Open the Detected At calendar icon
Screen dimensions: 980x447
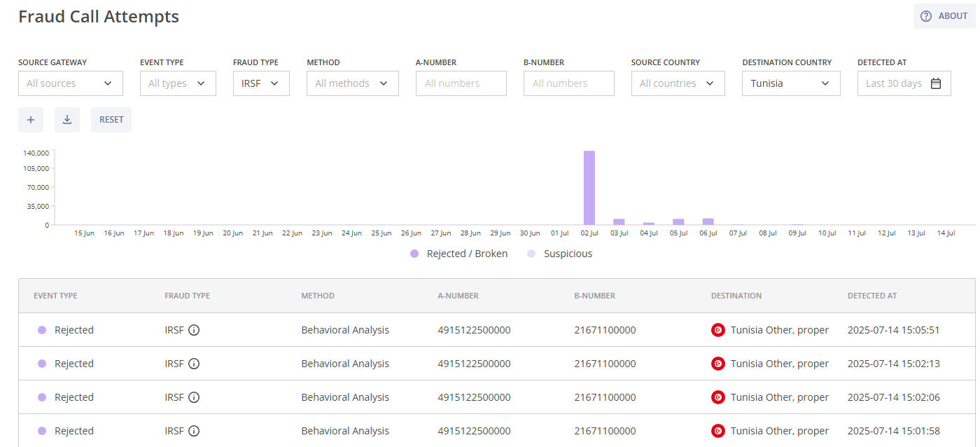point(936,83)
